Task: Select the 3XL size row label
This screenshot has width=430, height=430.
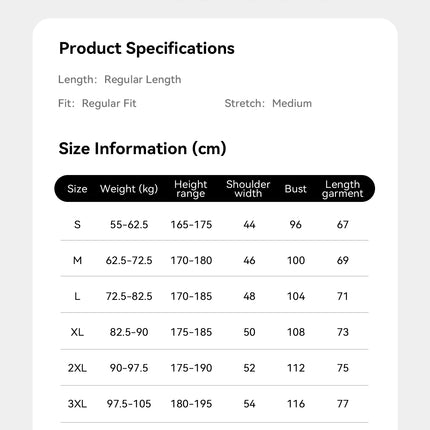Action: click(x=77, y=404)
